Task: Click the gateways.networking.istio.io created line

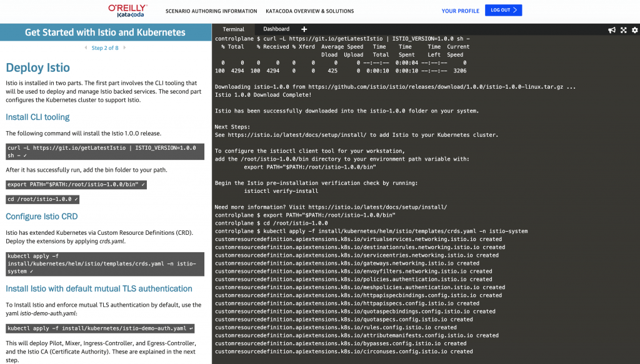Action: point(347,263)
